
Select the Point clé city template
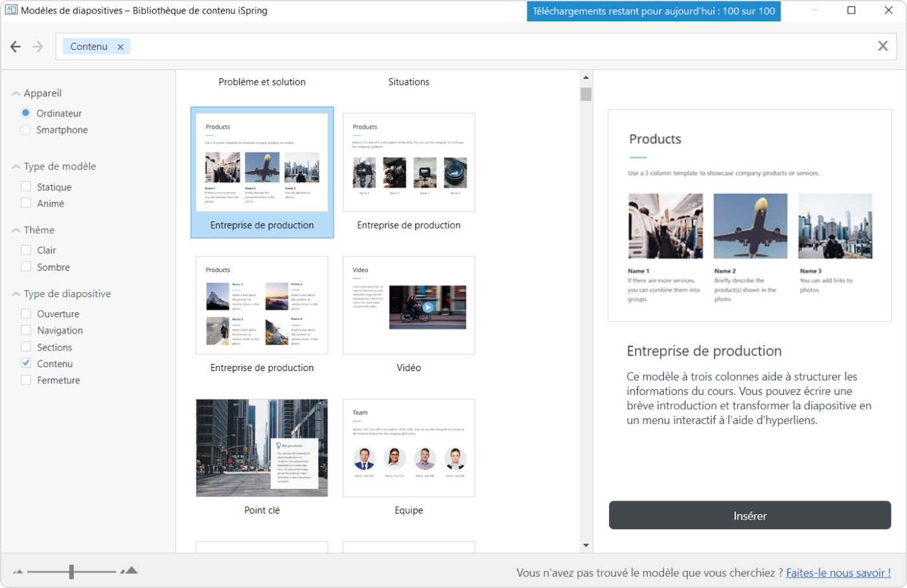(x=262, y=448)
